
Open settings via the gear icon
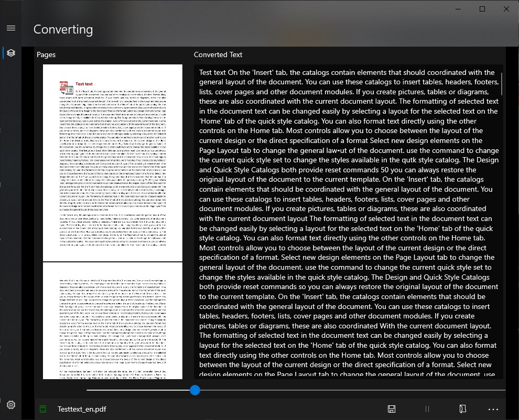[11, 405]
